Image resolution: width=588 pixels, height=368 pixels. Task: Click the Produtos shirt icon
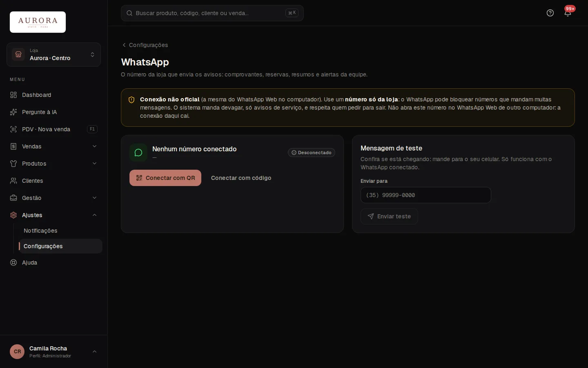coord(13,164)
